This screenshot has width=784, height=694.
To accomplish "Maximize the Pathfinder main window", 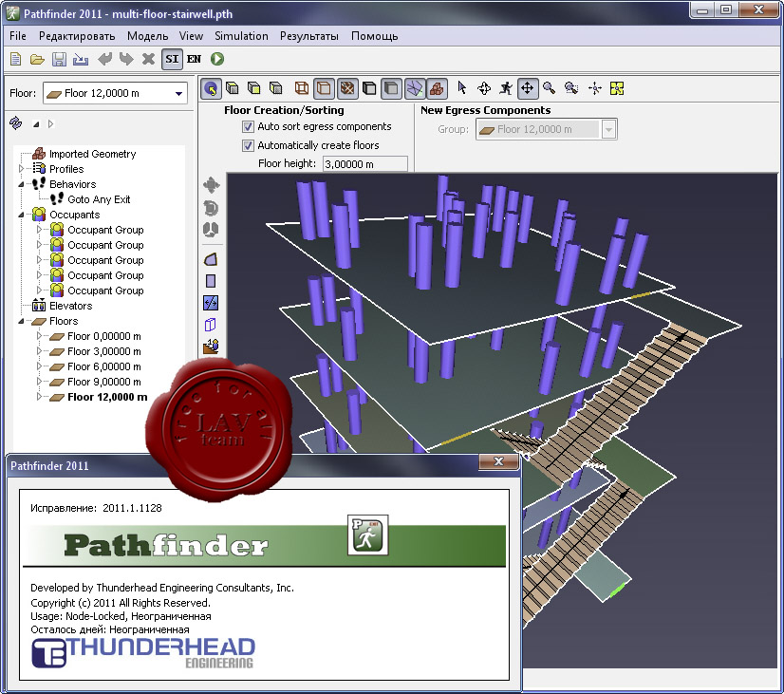I will coord(726,9).
